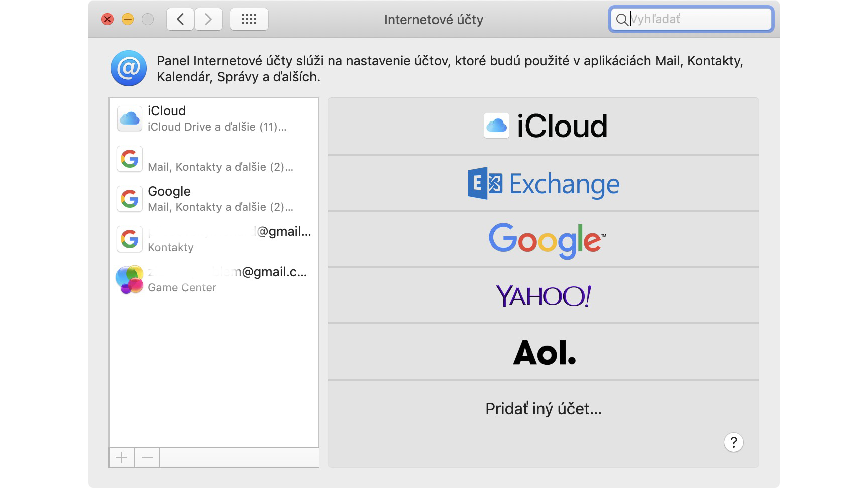The width and height of the screenshot is (868, 488).
Task: Remove account with minus button
Action: [x=147, y=457]
